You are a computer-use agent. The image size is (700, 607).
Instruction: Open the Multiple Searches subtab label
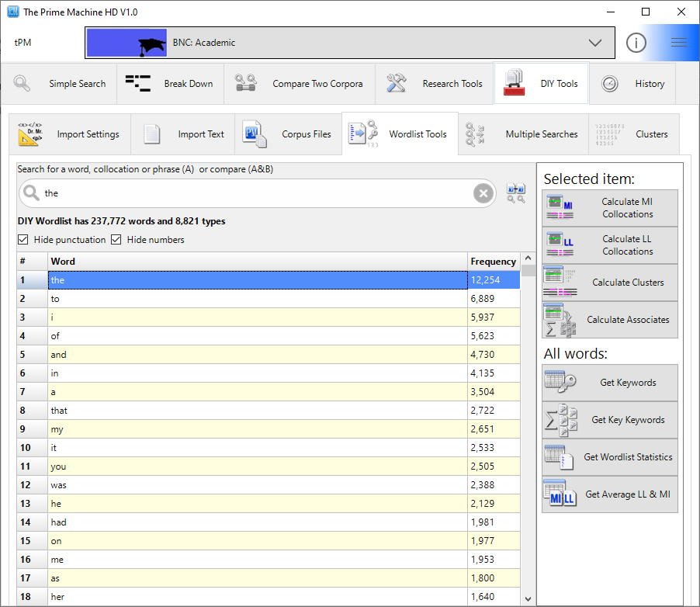click(542, 134)
